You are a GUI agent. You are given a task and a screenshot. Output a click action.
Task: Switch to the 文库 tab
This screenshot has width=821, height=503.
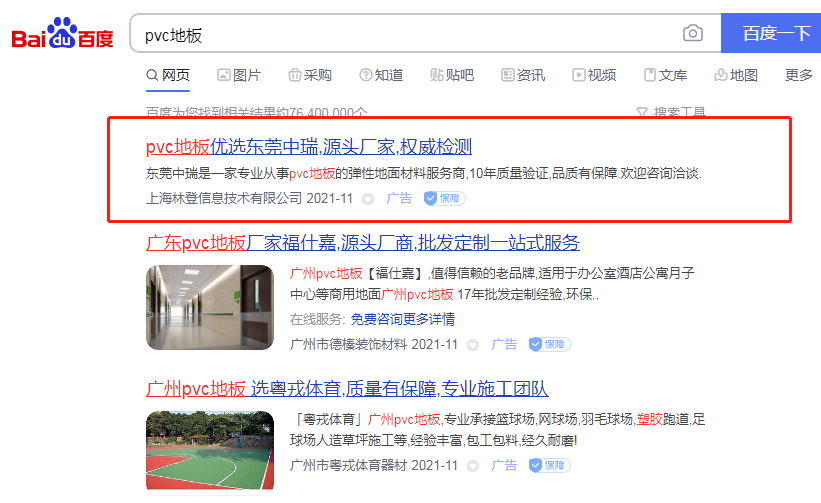[665, 75]
